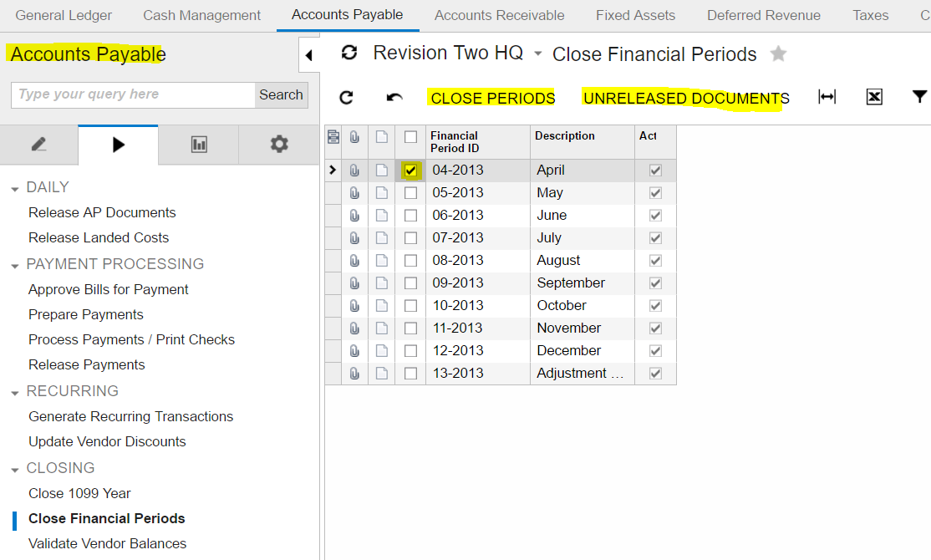Click the Fit to Screen width icon
The width and height of the screenshot is (931, 560).
[827, 96]
